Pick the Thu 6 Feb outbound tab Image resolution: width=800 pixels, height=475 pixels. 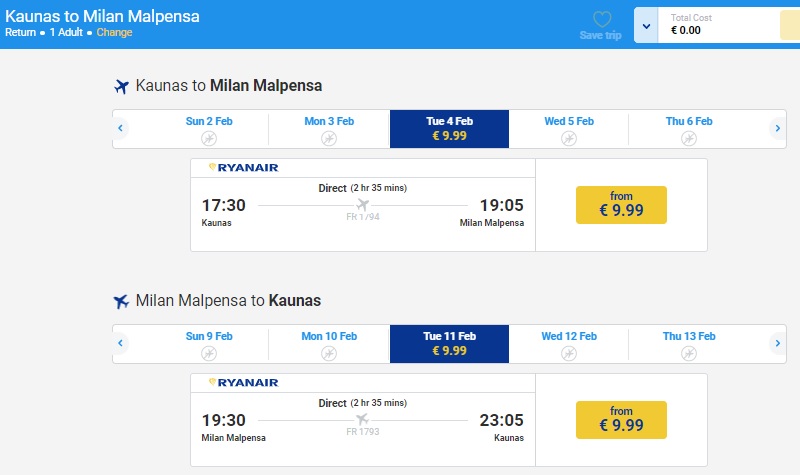pyautogui.click(x=689, y=129)
